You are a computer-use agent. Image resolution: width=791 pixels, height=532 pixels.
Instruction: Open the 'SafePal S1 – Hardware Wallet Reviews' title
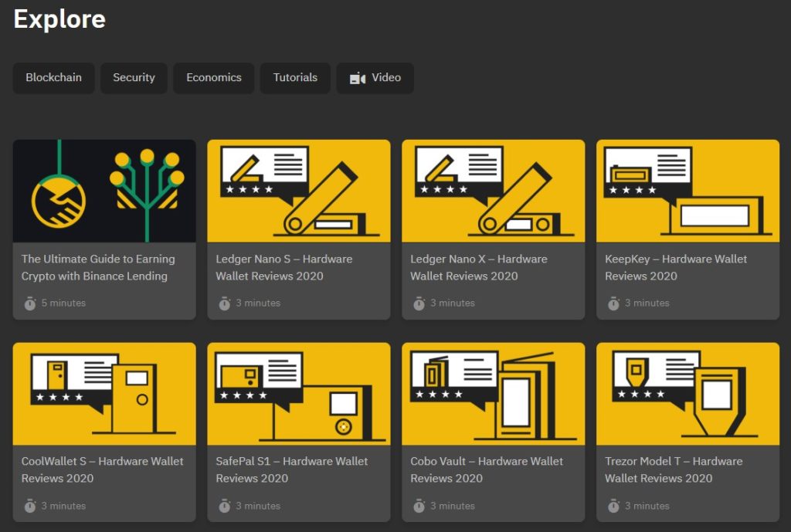(291, 469)
